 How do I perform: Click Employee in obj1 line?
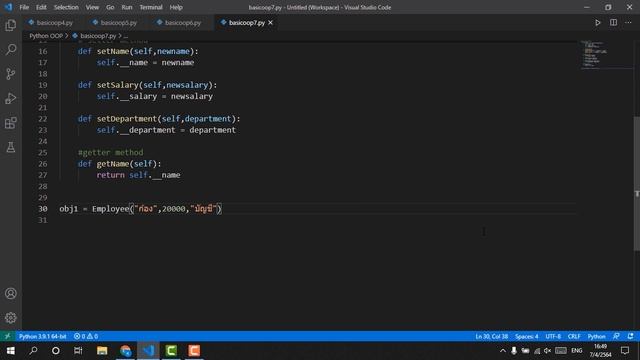111,209
